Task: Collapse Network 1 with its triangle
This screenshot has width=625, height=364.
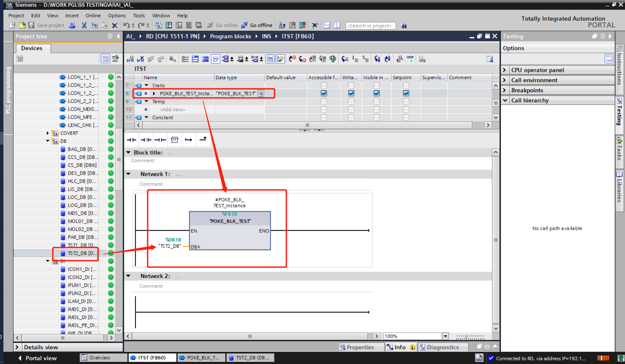Action: tap(128, 174)
